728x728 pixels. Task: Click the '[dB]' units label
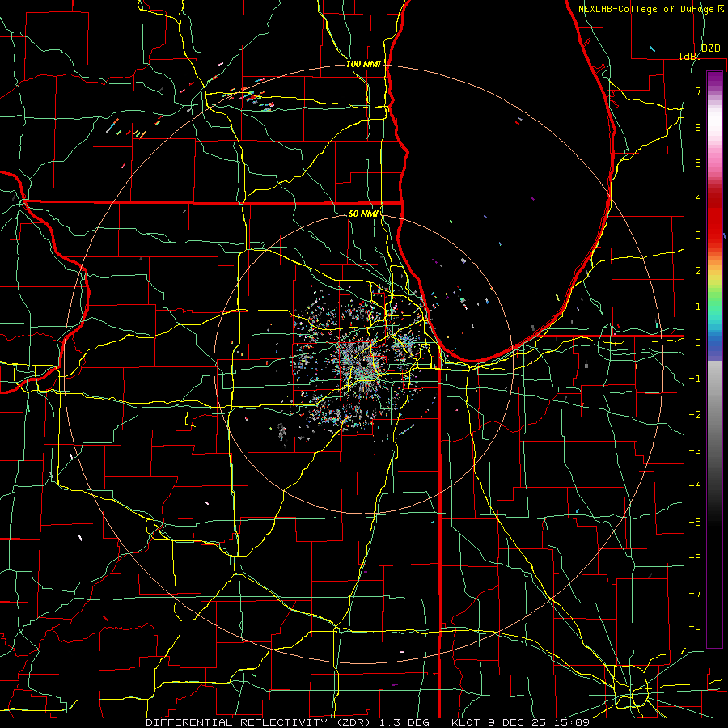690,56
